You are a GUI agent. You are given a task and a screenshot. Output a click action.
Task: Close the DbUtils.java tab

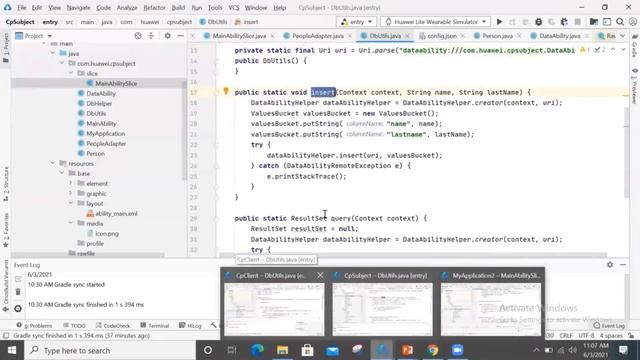407,36
